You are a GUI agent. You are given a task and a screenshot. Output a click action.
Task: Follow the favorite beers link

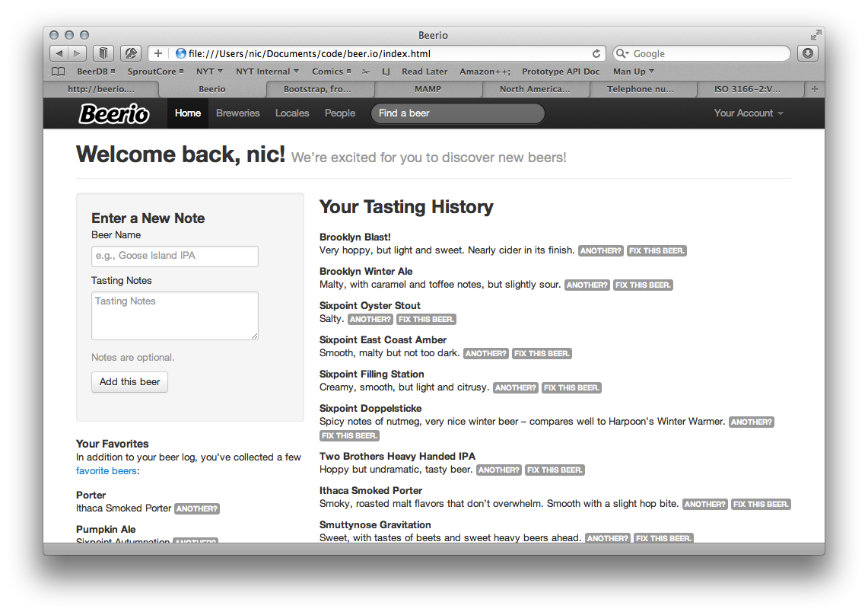pos(107,471)
